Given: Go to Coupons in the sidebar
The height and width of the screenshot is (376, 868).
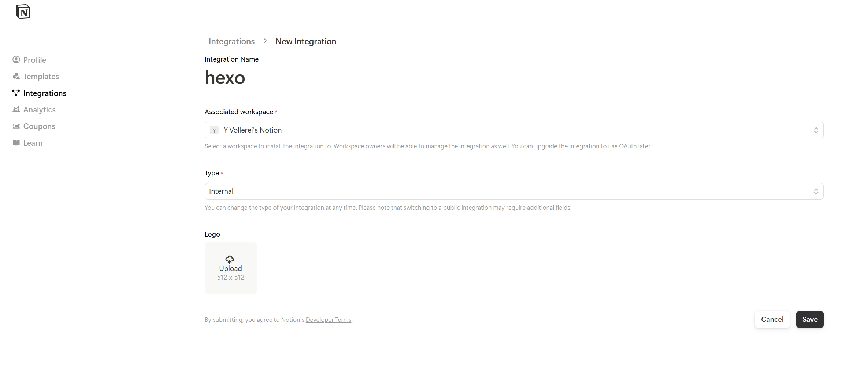Looking at the screenshot, I should click(39, 126).
